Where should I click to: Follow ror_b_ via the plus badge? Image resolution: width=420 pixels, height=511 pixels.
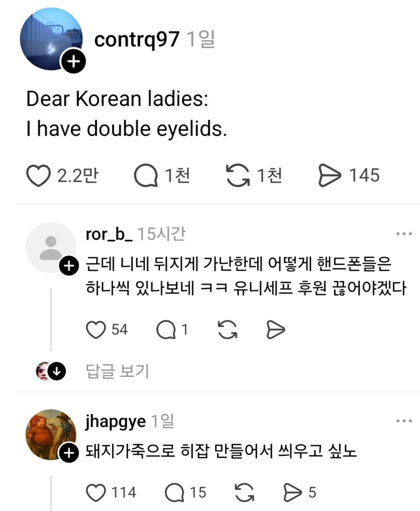(x=68, y=266)
